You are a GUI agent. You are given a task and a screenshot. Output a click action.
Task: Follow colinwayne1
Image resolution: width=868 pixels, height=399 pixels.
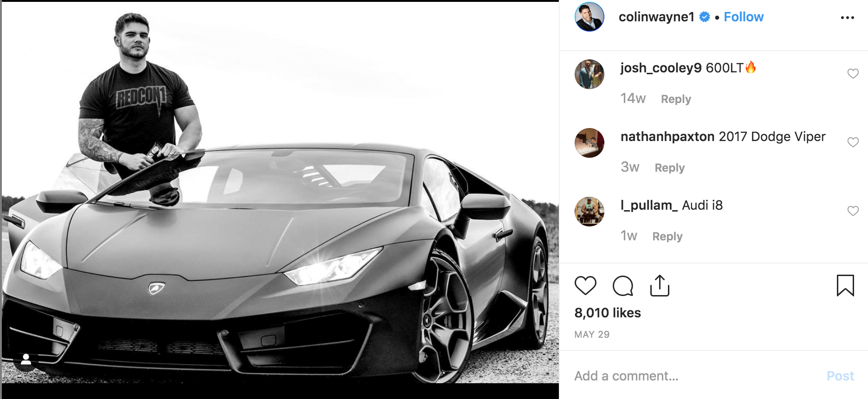[x=744, y=17]
